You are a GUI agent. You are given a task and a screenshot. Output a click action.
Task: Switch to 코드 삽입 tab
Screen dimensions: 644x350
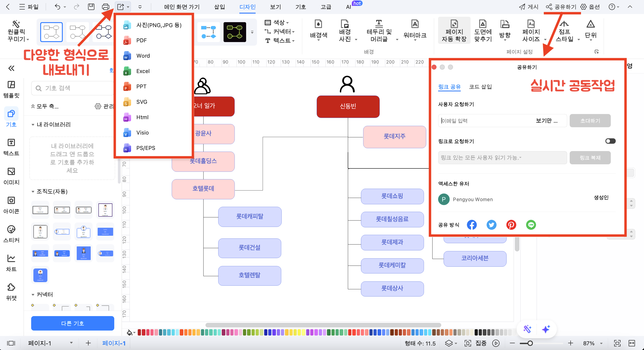(x=480, y=87)
